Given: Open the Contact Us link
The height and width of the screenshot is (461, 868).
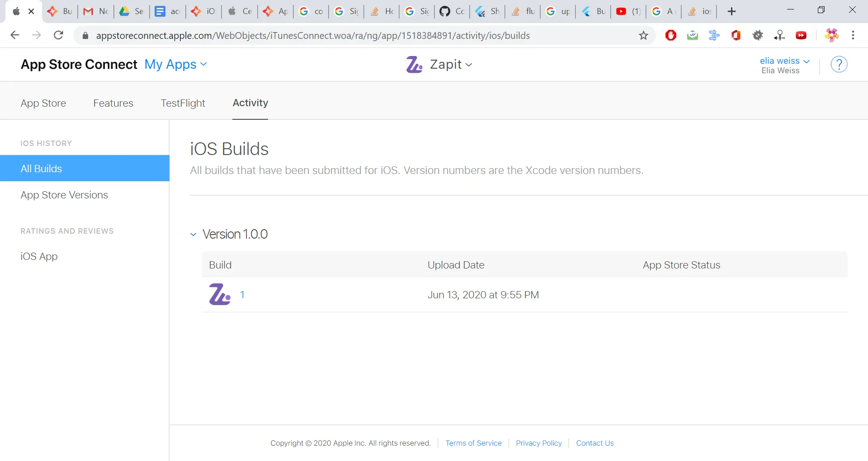Looking at the screenshot, I should (595, 443).
